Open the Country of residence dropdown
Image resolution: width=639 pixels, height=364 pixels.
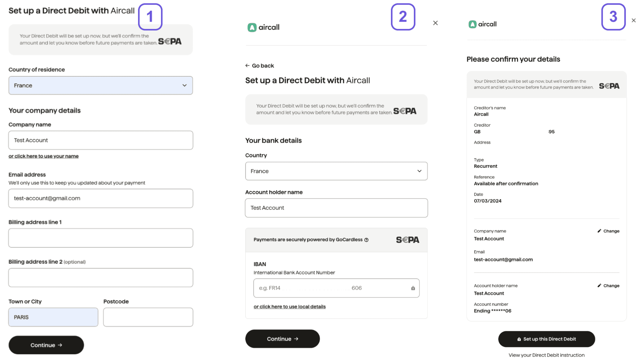(101, 85)
